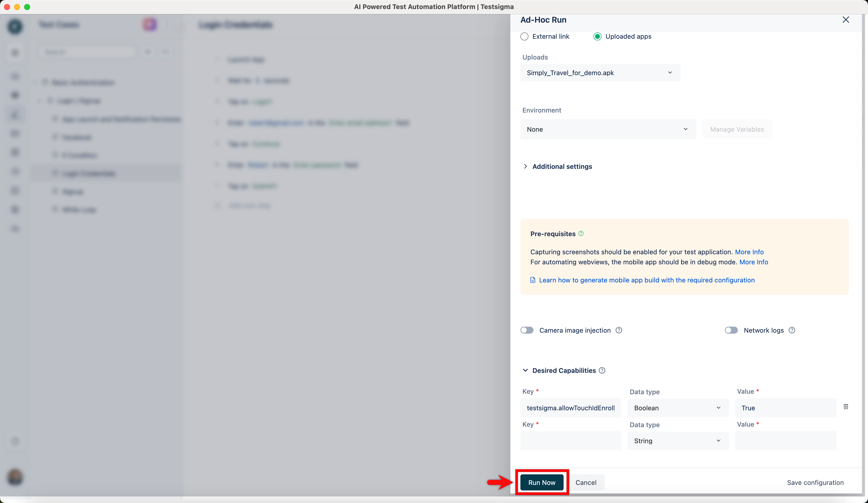Screen dimensions: 868x503
Task: Collapse the Desired Capabilities section
Action: (525, 370)
